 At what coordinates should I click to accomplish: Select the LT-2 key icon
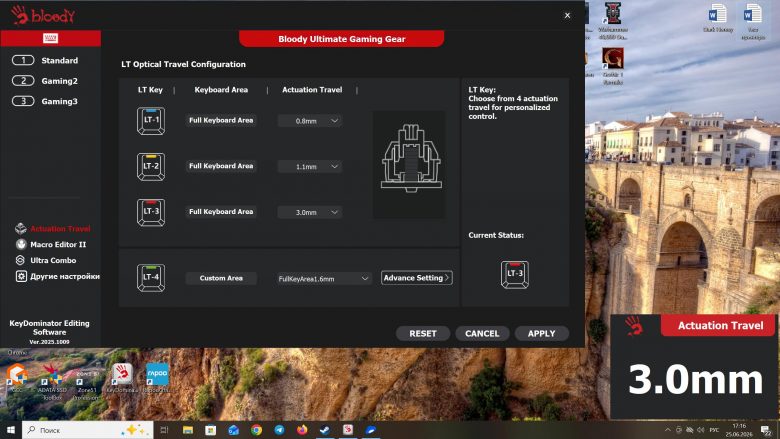pos(151,167)
